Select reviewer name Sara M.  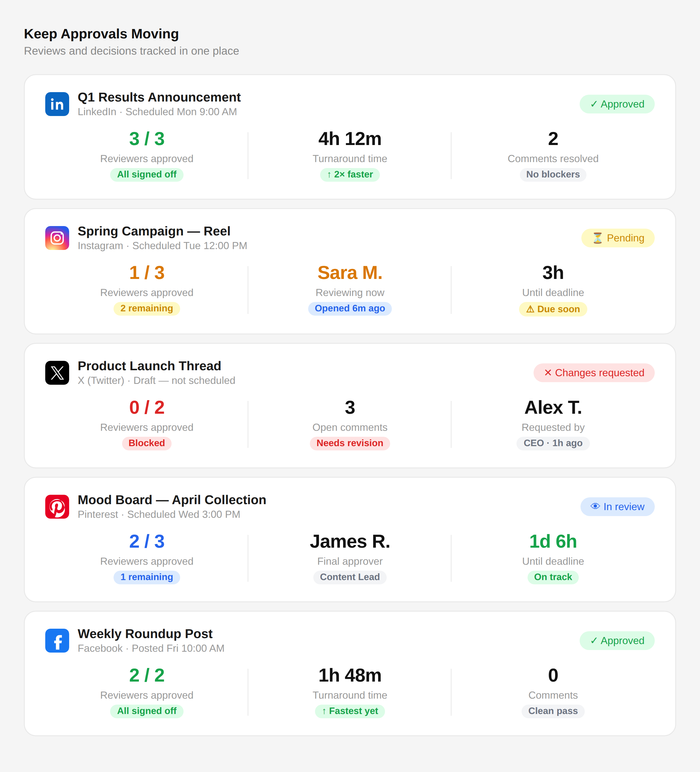point(349,273)
